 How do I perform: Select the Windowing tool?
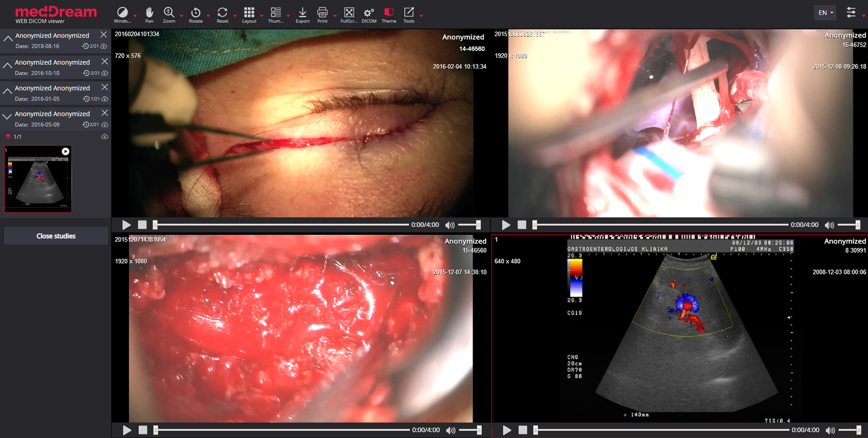pos(122,13)
